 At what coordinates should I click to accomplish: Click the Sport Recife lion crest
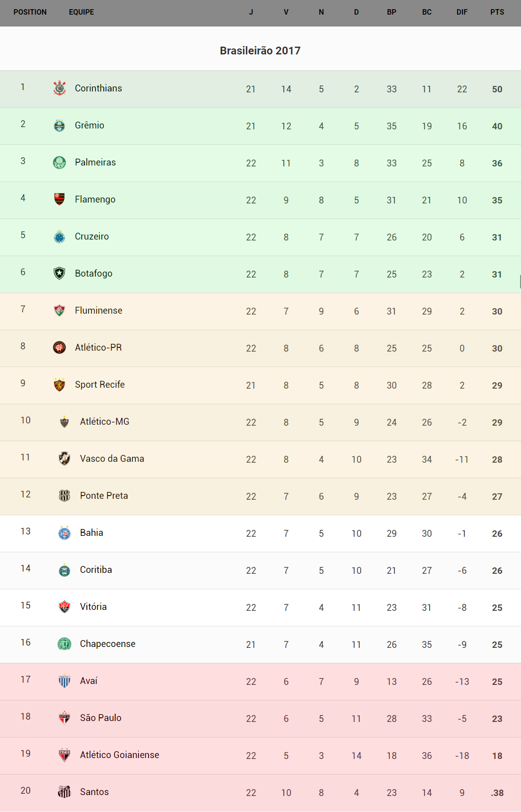pyautogui.click(x=59, y=385)
